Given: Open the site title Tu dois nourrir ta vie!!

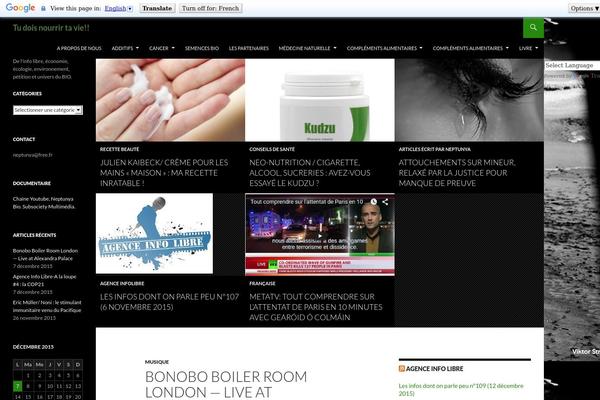Looking at the screenshot, I should click(51, 28).
